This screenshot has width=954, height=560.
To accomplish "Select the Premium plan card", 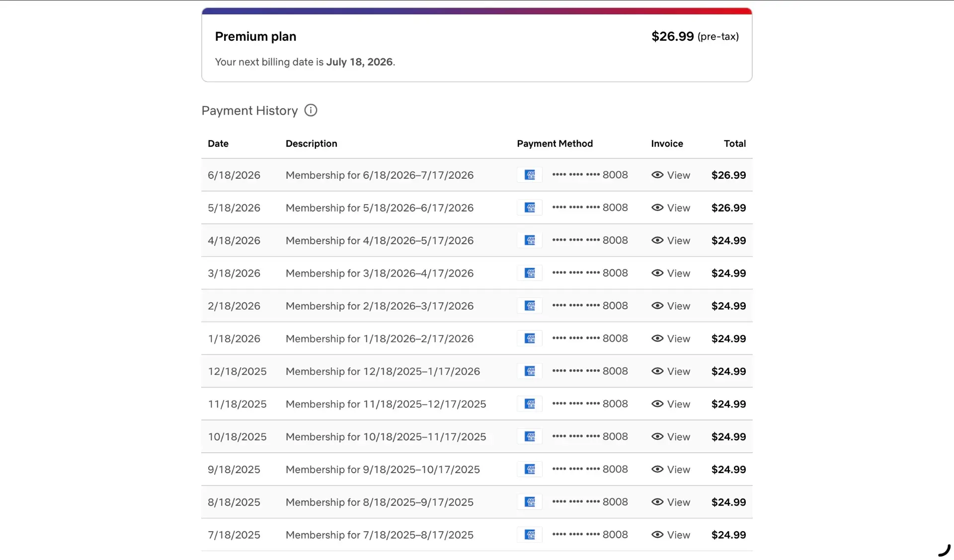I will pyautogui.click(x=477, y=45).
